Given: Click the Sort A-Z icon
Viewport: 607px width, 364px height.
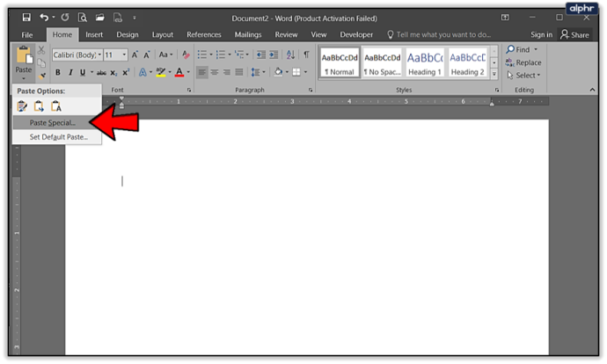Looking at the screenshot, I should point(290,55).
